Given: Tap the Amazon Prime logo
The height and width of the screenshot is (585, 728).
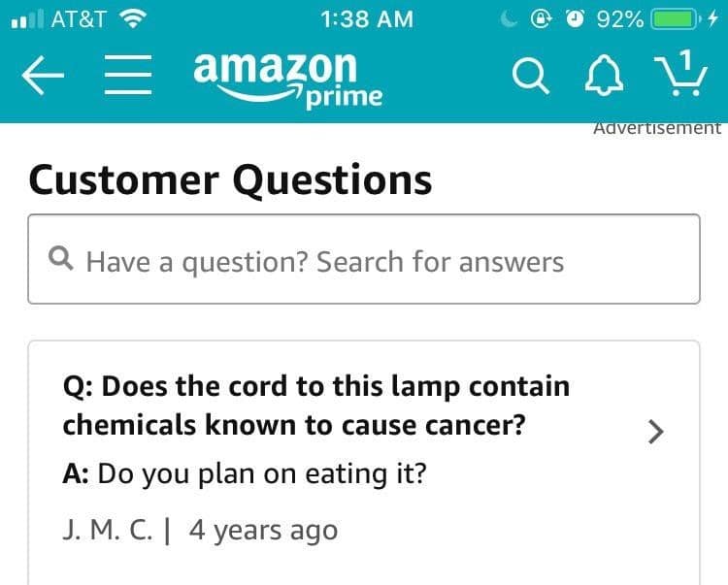Looking at the screenshot, I should (x=287, y=80).
